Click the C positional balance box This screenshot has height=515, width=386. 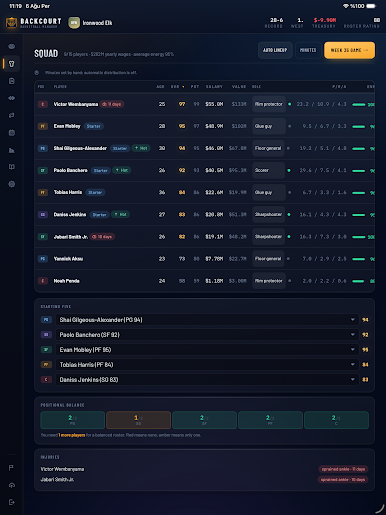pos(336,420)
